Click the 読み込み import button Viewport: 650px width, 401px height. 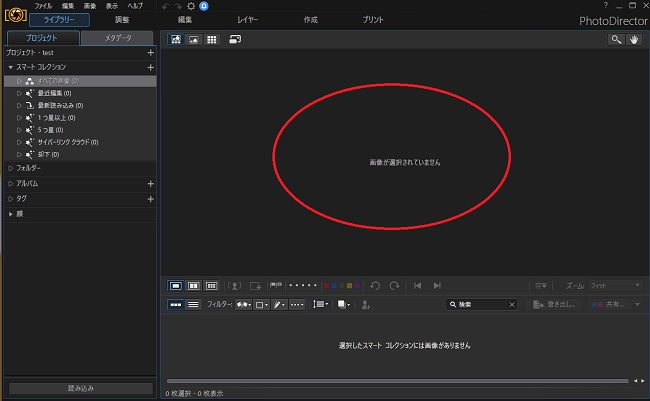[x=80, y=388]
